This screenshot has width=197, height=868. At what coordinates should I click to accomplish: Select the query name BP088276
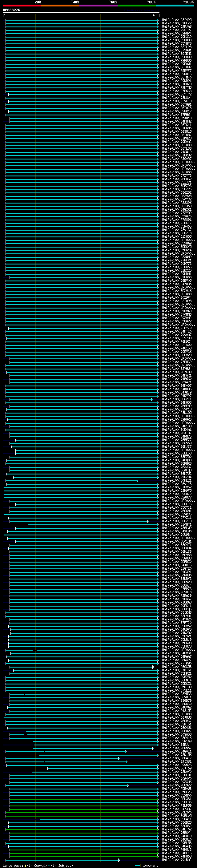click(11, 10)
